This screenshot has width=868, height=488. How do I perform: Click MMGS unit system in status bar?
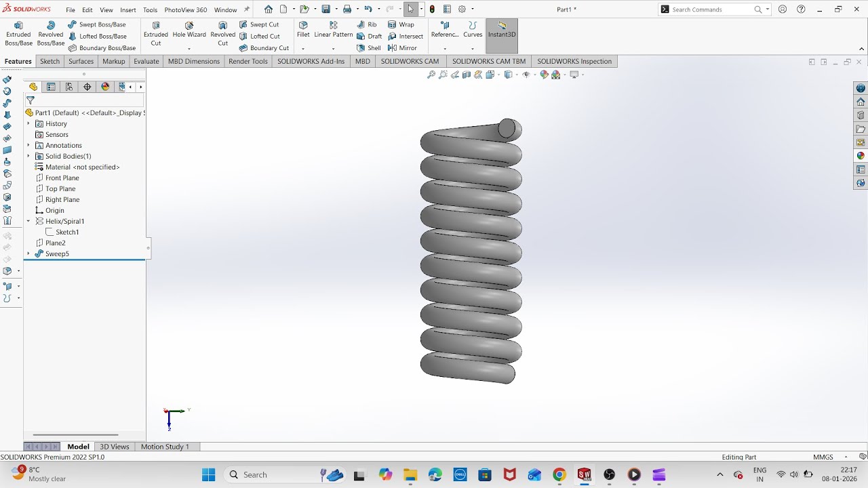click(823, 457)
